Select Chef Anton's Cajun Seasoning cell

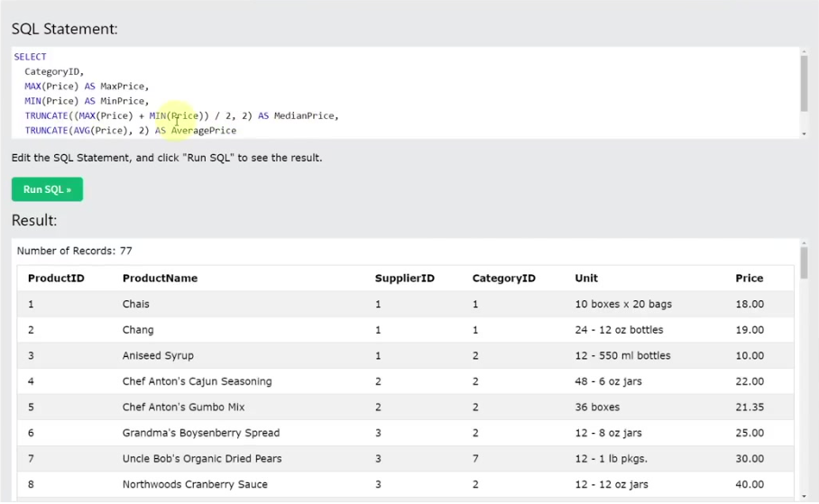point(197,381)
